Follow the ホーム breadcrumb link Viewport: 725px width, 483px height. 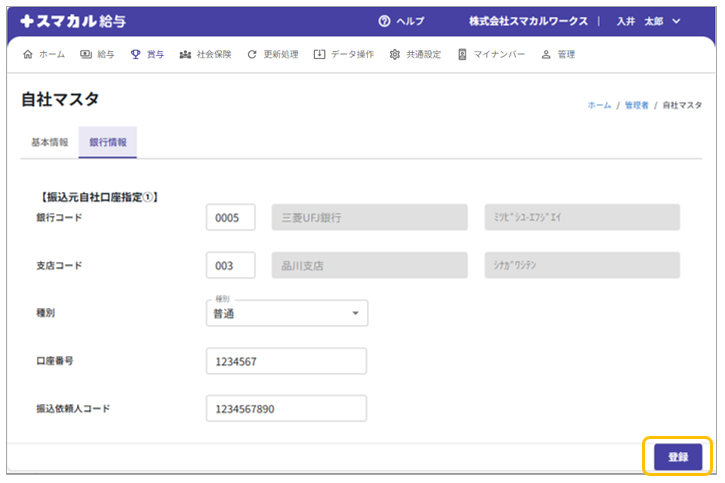click(x=599, y=105)
